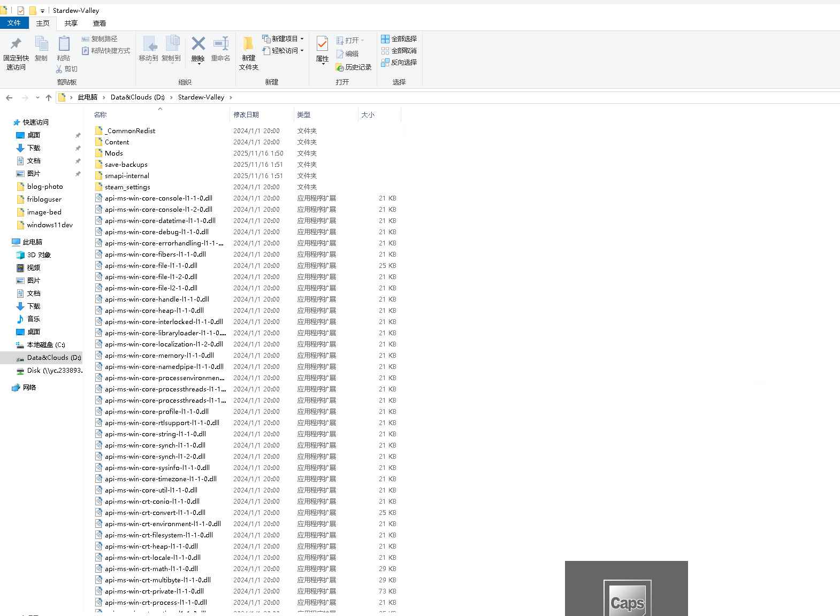This screenshot has width=840, height=616.
Task: Click Data&Clouds (D:) in the address path
Action: [138, 97]
